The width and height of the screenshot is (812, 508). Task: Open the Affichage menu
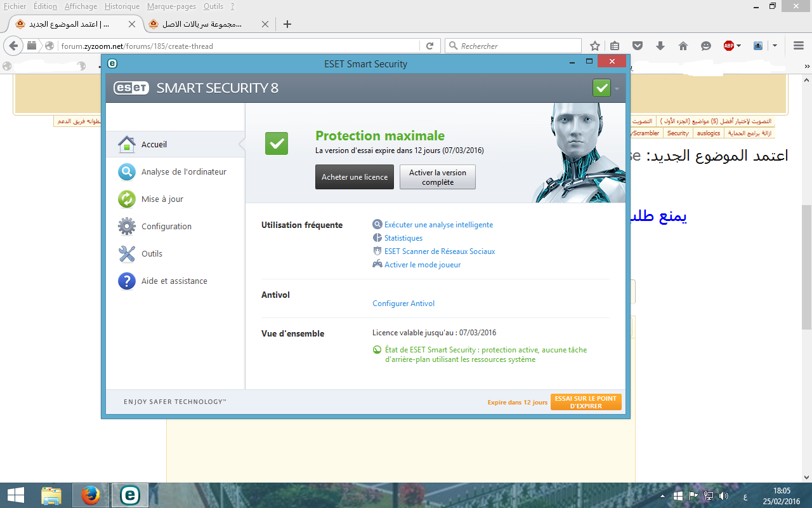point(81,6)
